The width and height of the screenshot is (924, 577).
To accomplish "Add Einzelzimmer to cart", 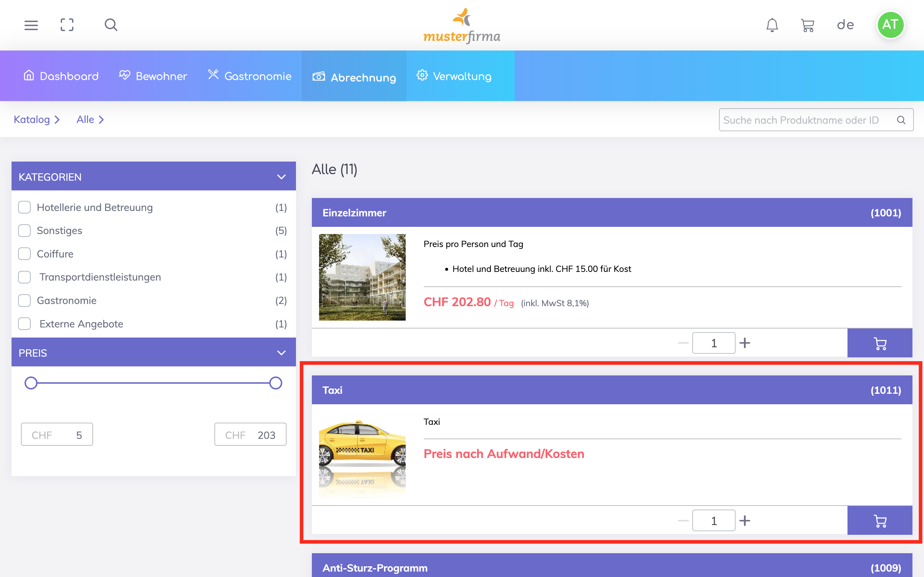I will (879, 343).
